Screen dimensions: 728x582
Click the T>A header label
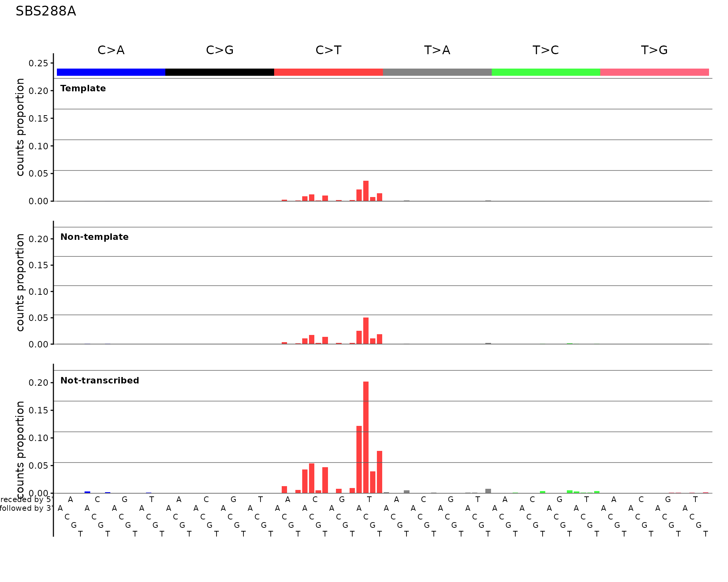click(437, 50)
